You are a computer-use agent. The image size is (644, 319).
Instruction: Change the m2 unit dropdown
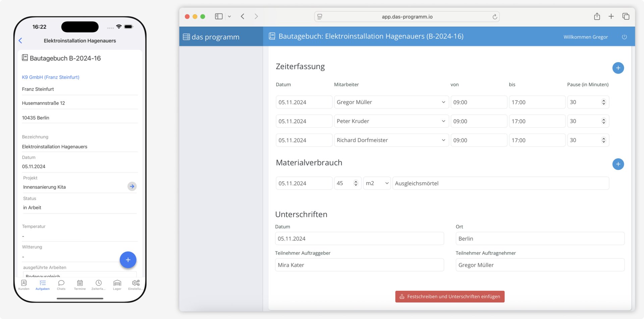coord(377,183)
